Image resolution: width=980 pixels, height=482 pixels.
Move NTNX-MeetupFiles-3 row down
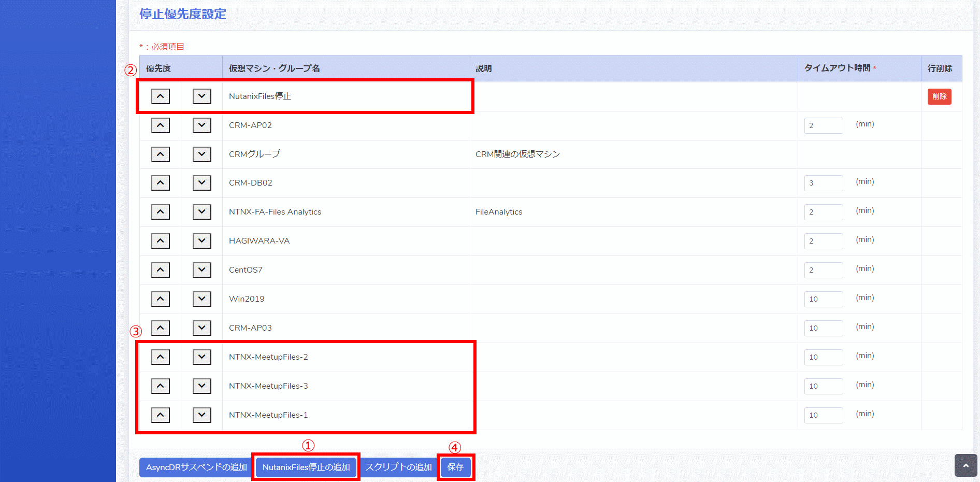pos(202,386)
